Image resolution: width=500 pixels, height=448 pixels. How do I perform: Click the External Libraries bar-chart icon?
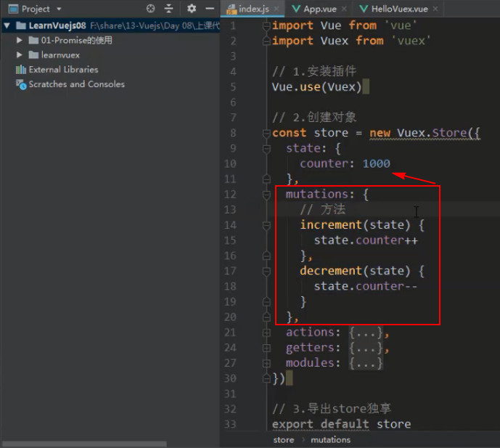pyautogui.click(x=21, y=70)
